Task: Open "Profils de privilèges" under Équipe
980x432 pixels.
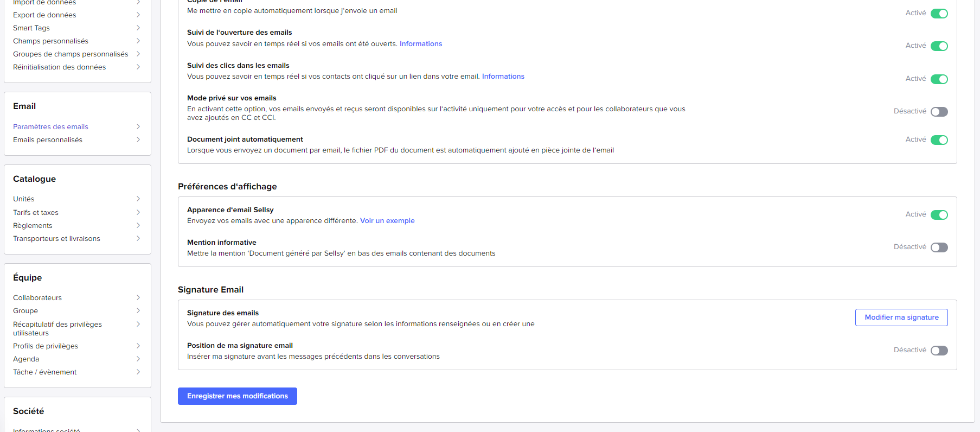Action: point(45,346)
